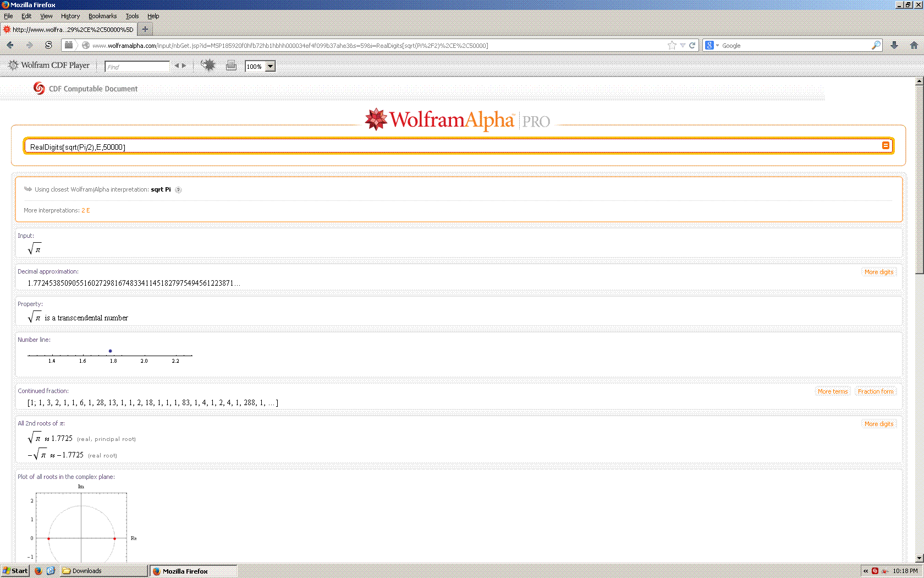Open the search engine selector dropdown arrow
The height and width of the screenshot is (578, 924).
point(717,46)
